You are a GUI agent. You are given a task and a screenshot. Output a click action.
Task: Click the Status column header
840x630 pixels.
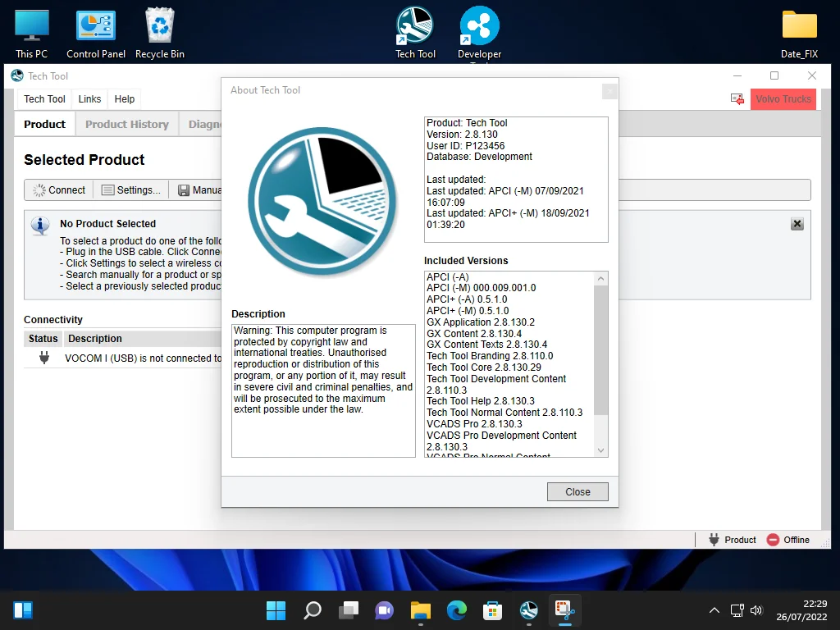[x=43, y=339]
